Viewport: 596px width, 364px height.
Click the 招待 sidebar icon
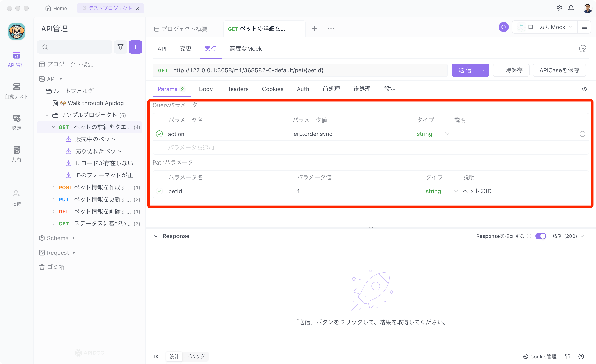coord(16,193)
